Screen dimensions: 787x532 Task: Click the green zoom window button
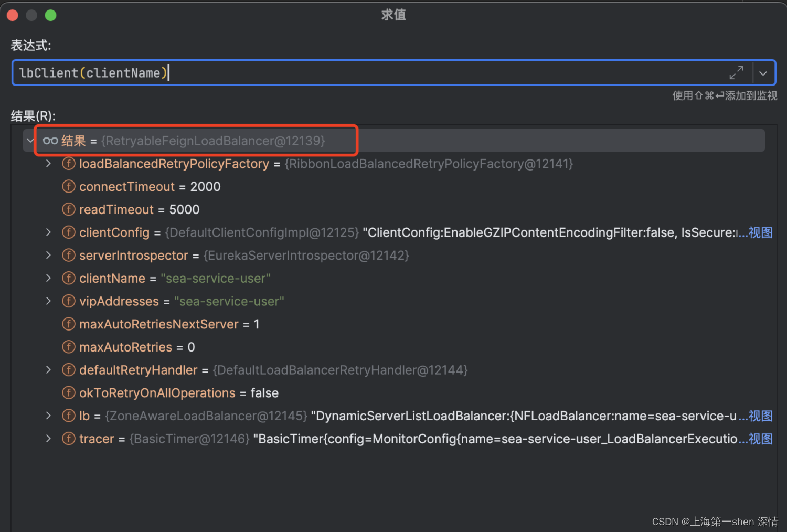[x=50, y=15]
